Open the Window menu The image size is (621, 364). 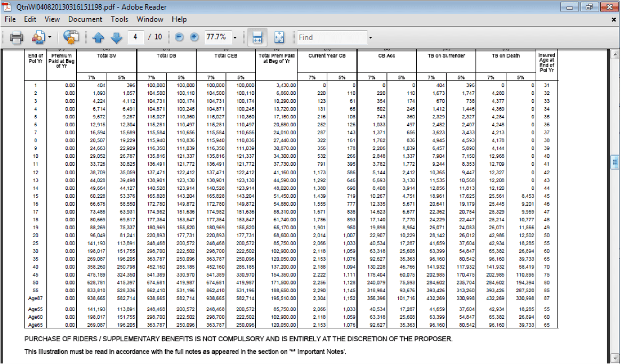150,19
